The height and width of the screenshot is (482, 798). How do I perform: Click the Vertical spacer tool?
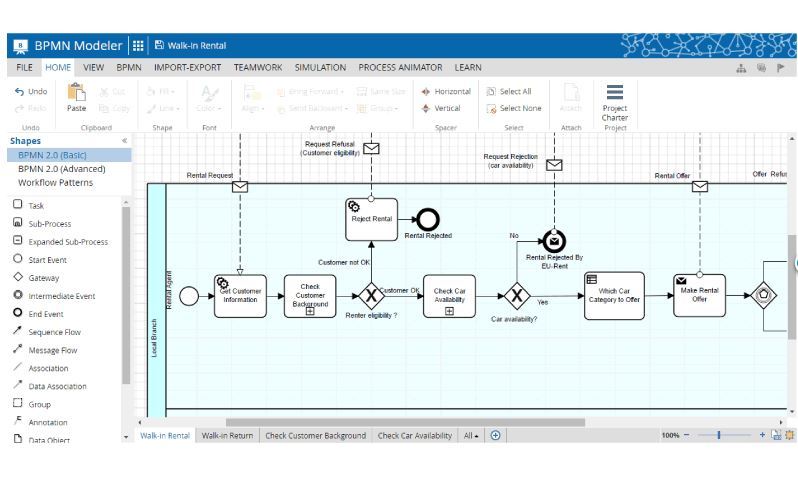click(x=441, y=108)
